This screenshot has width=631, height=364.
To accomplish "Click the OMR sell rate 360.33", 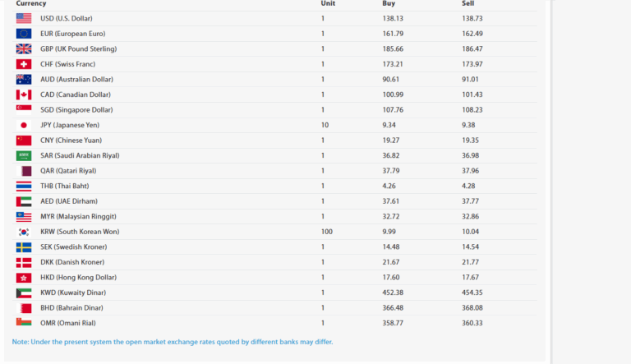I will [x=472, y=323].
